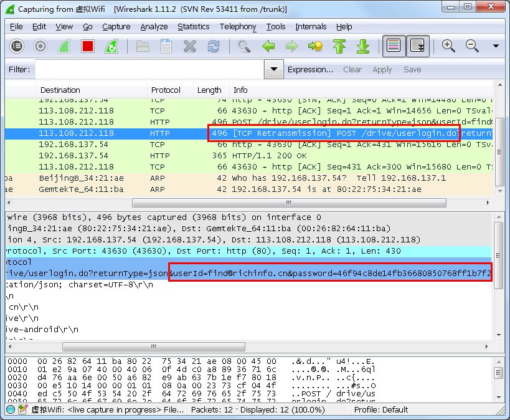Open the Statistics menu

pyautogui.click(x=193, y=27)
